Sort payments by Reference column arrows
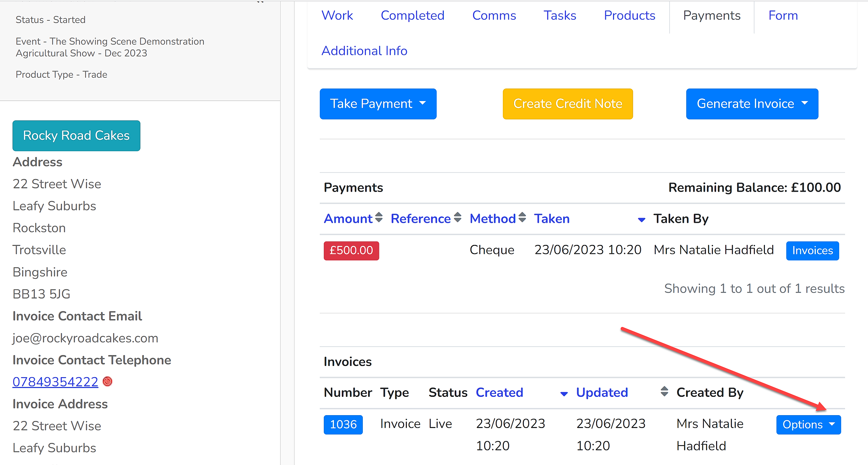The image size is (868, 465). tap(458, 217)
